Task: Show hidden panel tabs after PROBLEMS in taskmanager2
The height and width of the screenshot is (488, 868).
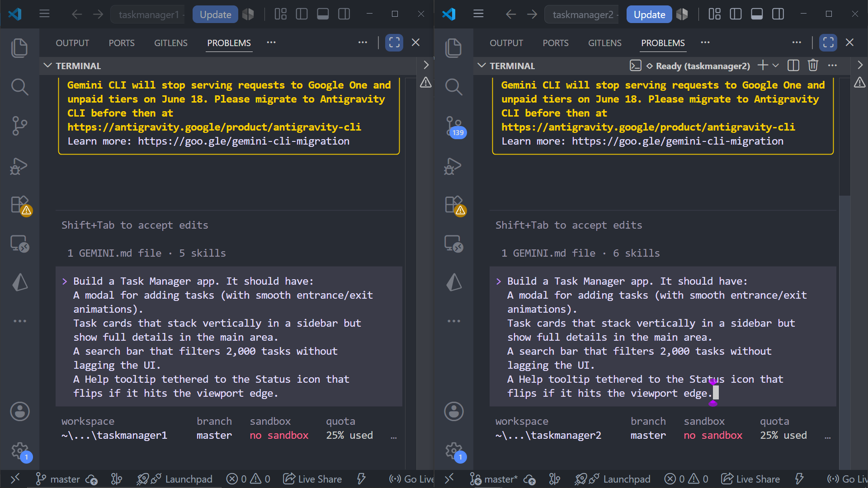Action: [705, 42]
